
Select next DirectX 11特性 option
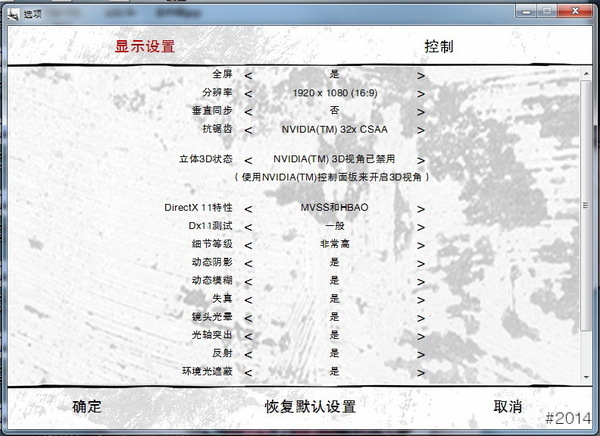click(421, 209)
